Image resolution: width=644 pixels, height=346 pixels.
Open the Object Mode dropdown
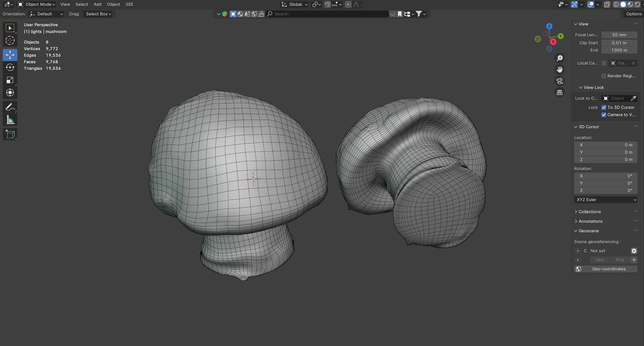pos(37,4)
